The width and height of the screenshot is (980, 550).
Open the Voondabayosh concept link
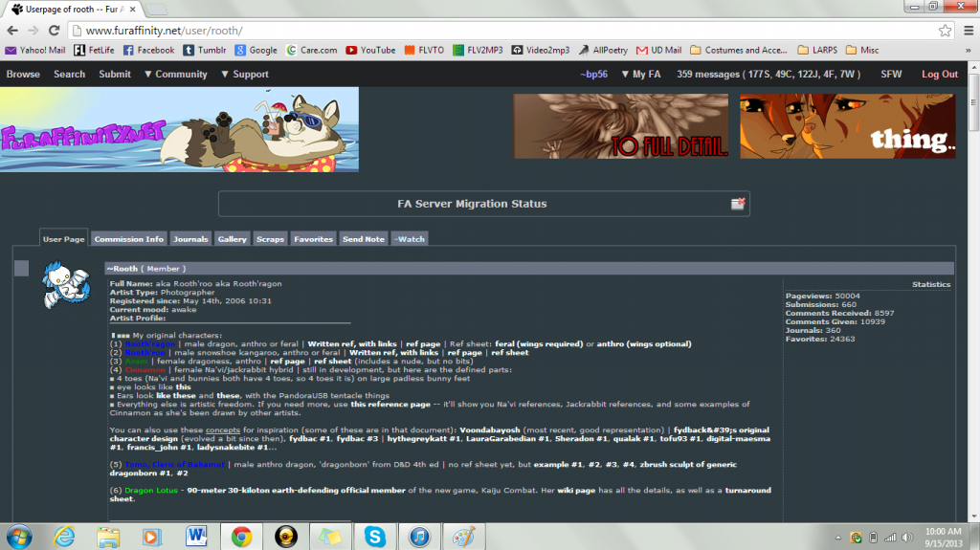point(490,430)
